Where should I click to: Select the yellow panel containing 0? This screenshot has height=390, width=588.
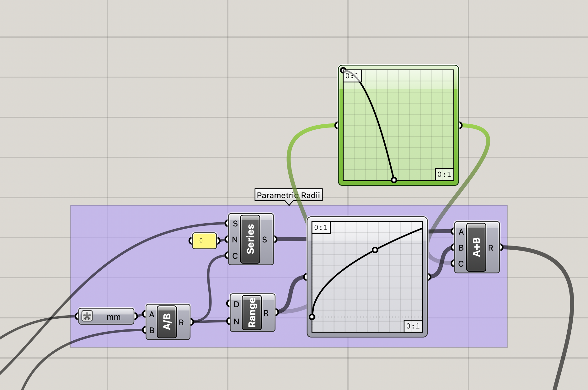(204, 241)
